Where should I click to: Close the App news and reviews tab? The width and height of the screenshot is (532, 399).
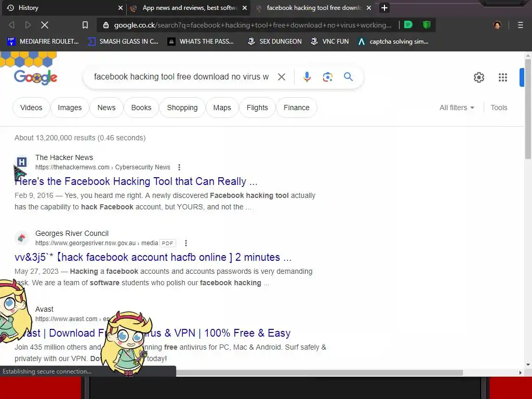245,8
